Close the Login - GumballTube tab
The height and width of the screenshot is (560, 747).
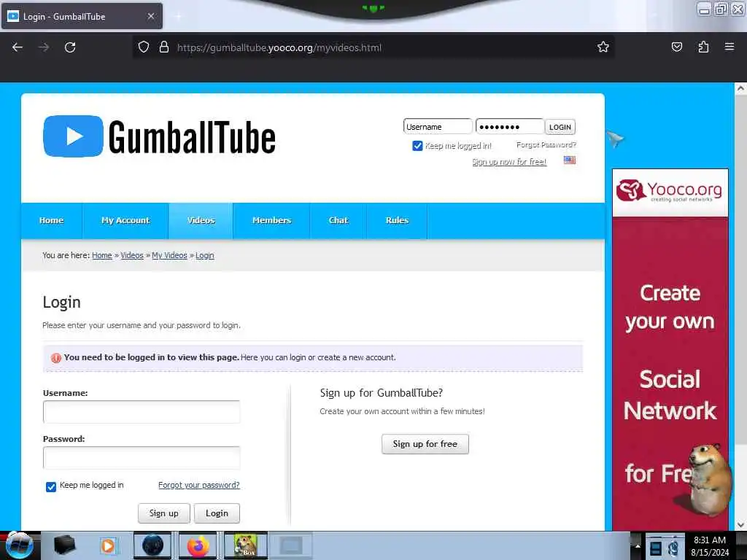click(151, 16)
